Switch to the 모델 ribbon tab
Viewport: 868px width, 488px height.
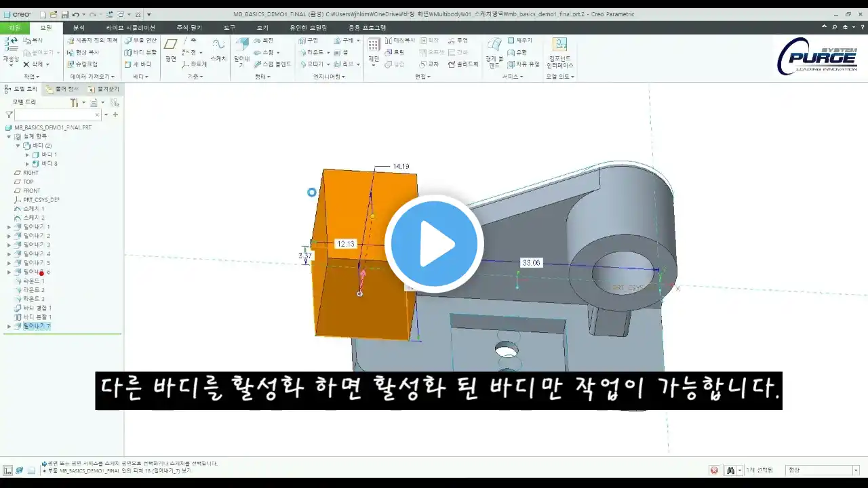point(45,28)
